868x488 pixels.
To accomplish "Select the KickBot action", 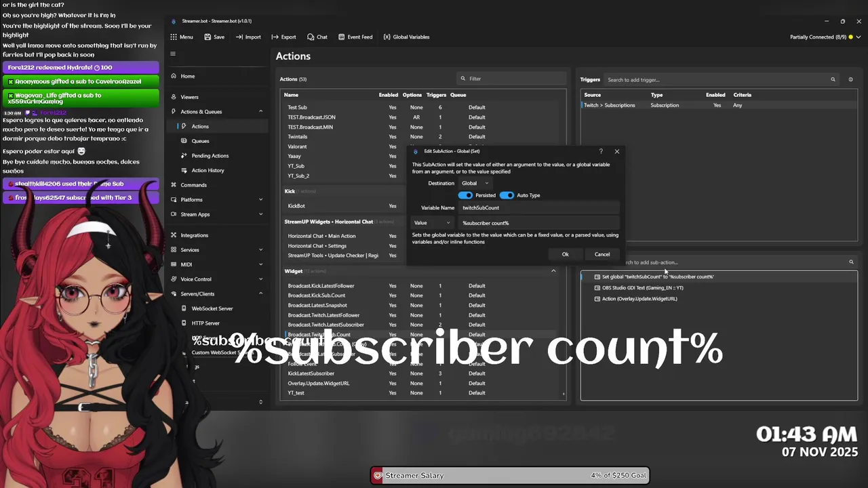I will (345, 206).
